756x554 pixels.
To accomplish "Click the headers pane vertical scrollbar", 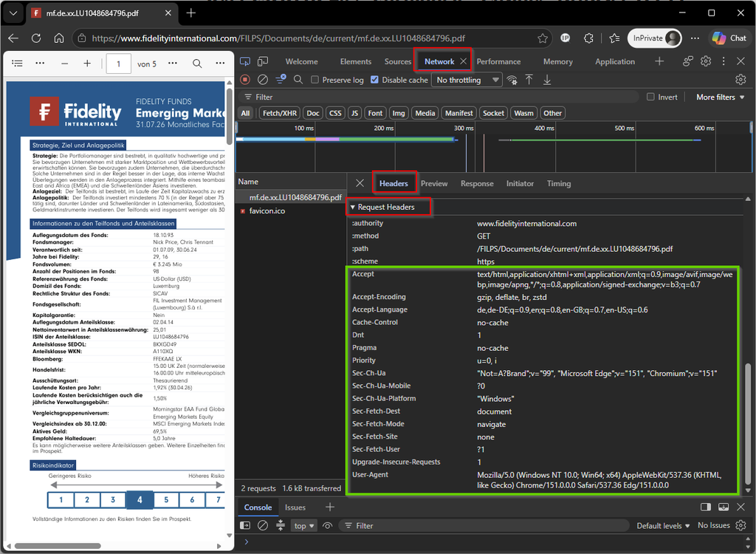I will (749, 425).
